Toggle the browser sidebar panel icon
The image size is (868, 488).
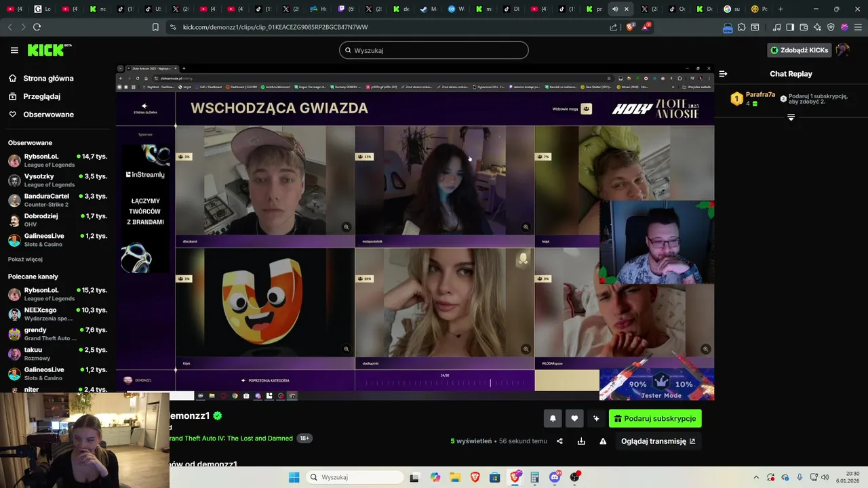point(790,27)
